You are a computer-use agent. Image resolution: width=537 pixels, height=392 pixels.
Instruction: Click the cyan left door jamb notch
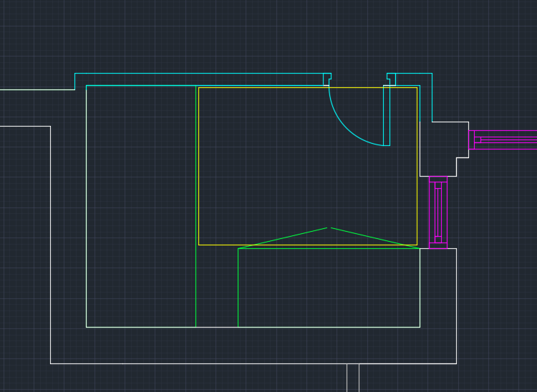pos(327,79)
